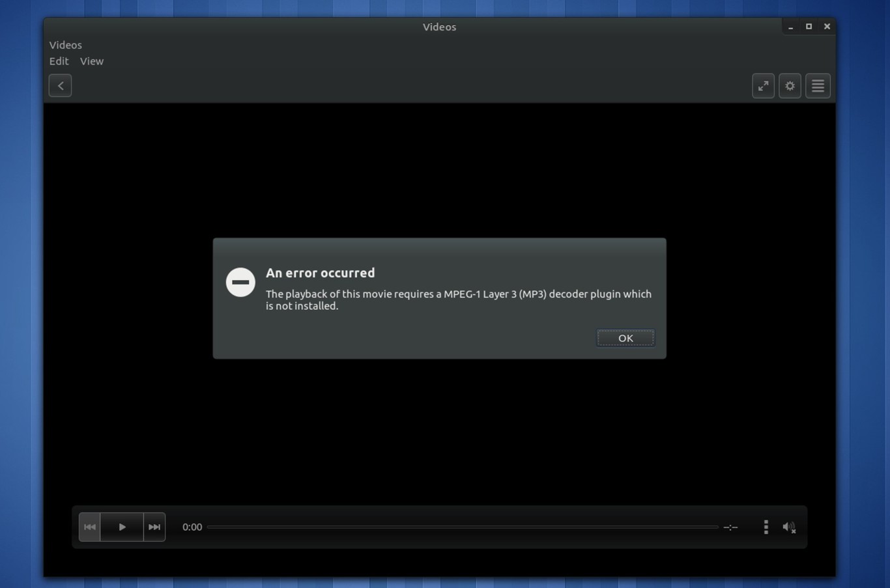Click the remaining time indicator
The height and width of the screenshot is (588, 890).
point(730,527)
